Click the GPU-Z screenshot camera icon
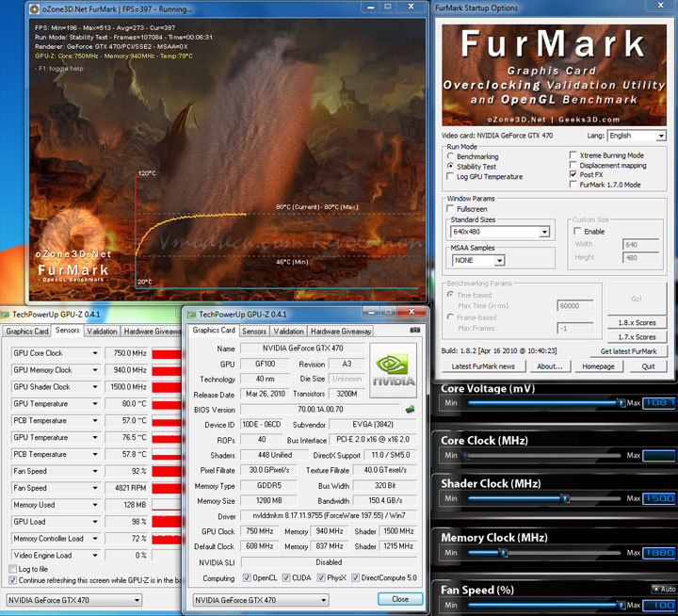The width and height of the screenshot is (678, 616). [x=414, y=330]
